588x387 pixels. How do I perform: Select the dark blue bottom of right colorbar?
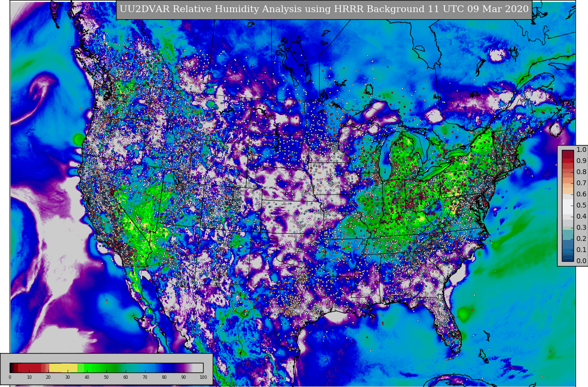pyautogui.click(x=568, y=258)
